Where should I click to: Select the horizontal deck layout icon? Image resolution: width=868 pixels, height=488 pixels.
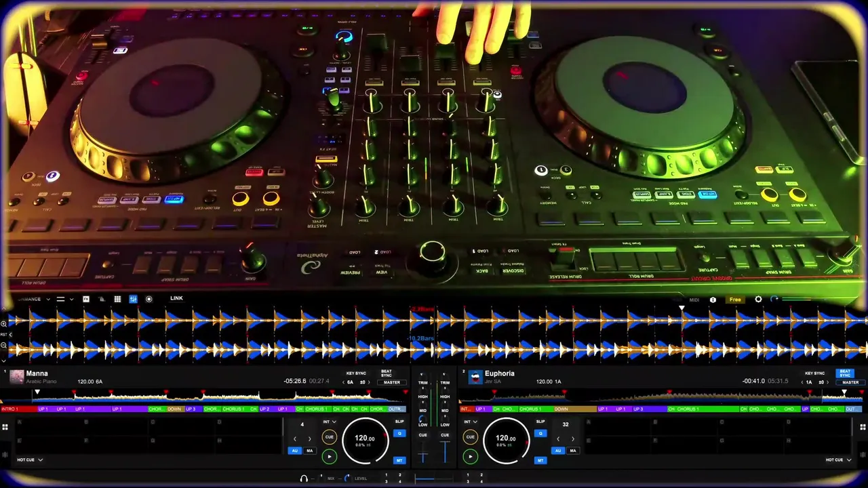(60, 299)
